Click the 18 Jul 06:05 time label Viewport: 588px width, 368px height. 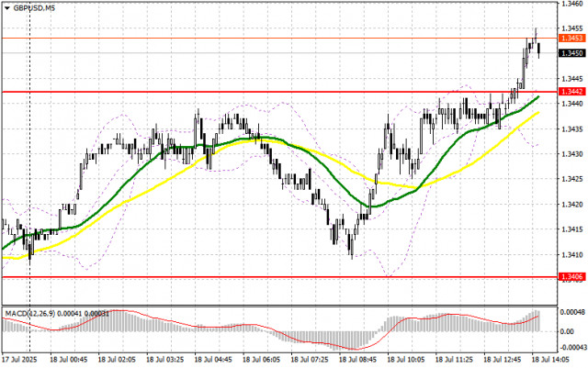[261, 360]
